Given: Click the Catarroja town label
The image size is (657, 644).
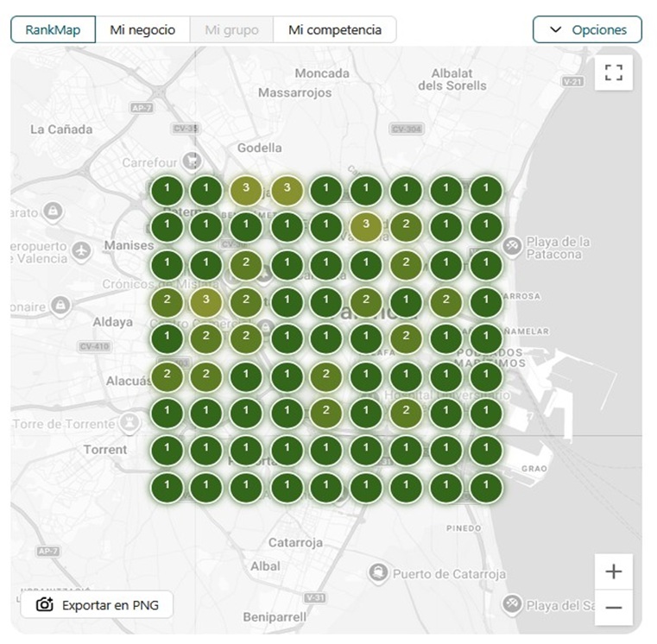Looking at the screenshot, I should pyautogui.click(x=295, y=543).
